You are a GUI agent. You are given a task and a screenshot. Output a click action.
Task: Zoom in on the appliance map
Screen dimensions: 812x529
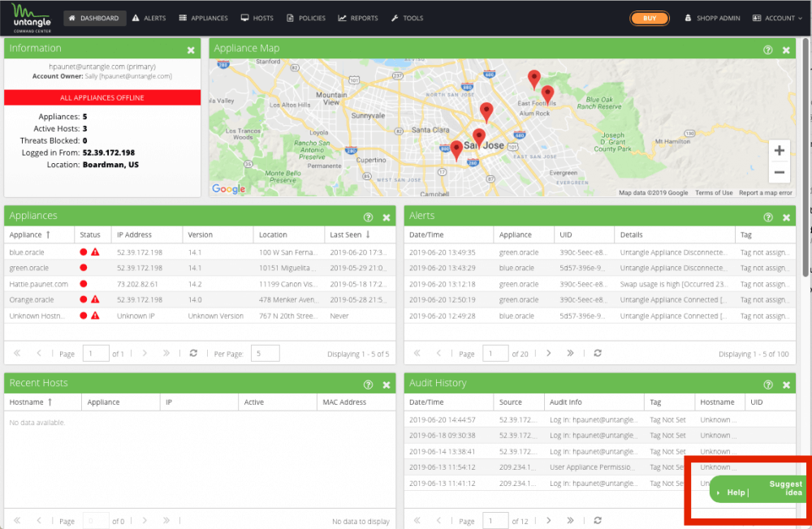(779, 151)
